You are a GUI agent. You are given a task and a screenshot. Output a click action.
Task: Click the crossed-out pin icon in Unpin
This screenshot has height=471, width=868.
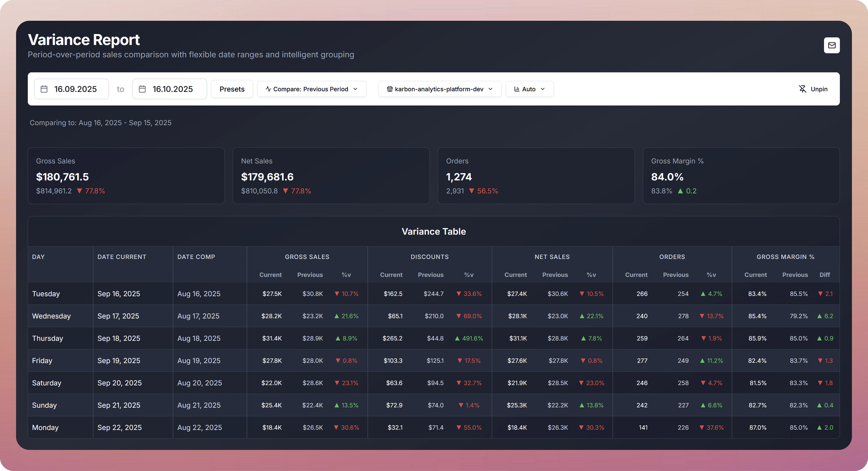tap(802, 89)
